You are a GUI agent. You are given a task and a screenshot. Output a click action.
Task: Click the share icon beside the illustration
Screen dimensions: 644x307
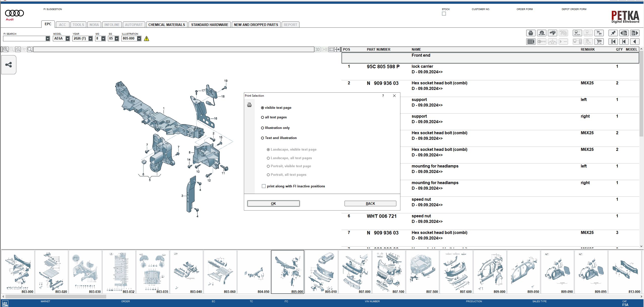click(x=9, y=65)
